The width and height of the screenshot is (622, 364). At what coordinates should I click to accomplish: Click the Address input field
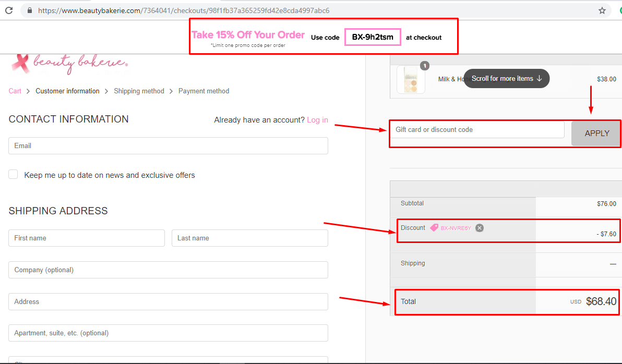tap(168, 301)
